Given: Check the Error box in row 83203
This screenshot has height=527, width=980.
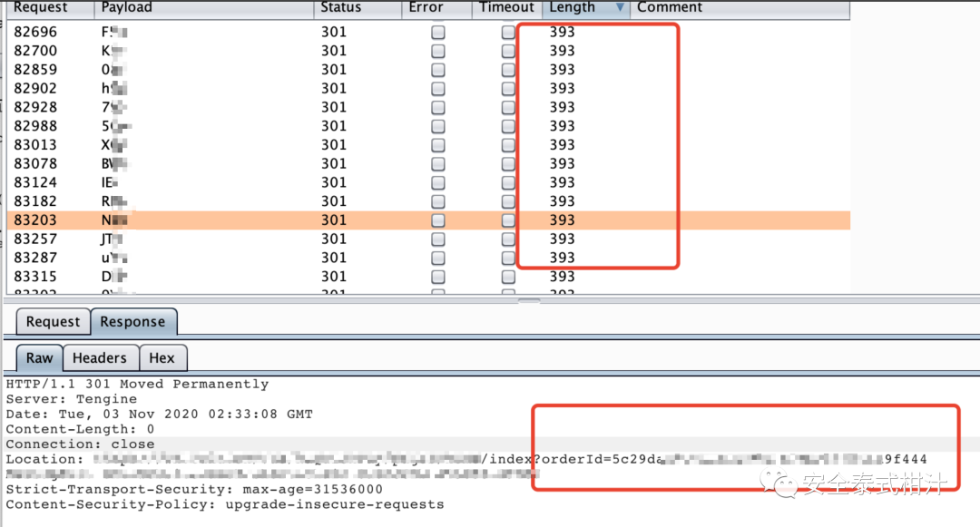Looking at the screenshot, I should (x=438, y=220).
